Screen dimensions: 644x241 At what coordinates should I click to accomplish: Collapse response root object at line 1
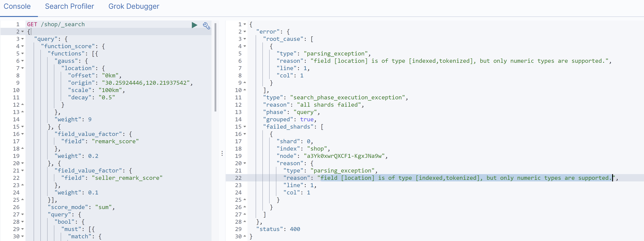(245, 24)
